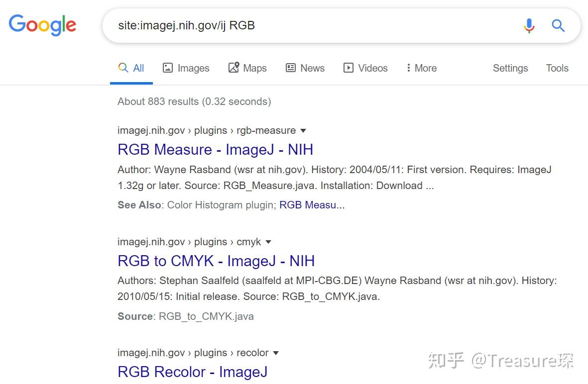
Task: Click inside the search query field
Action: [x=299, y=25]
